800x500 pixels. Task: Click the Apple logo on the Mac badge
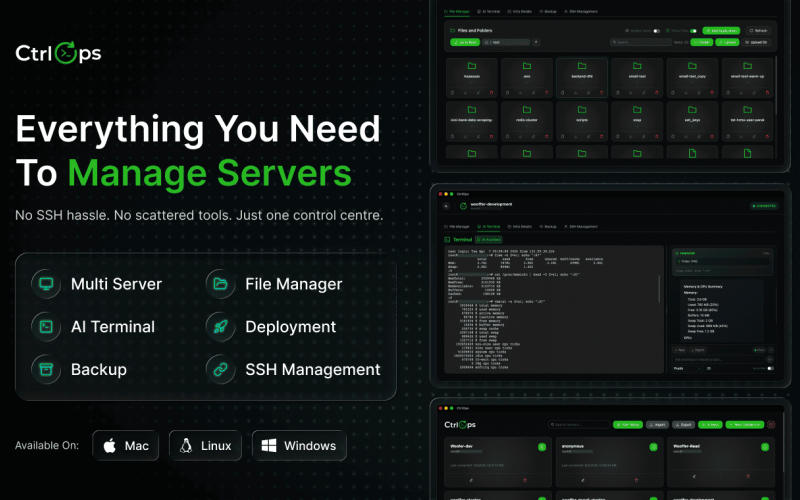coord(109,445)
